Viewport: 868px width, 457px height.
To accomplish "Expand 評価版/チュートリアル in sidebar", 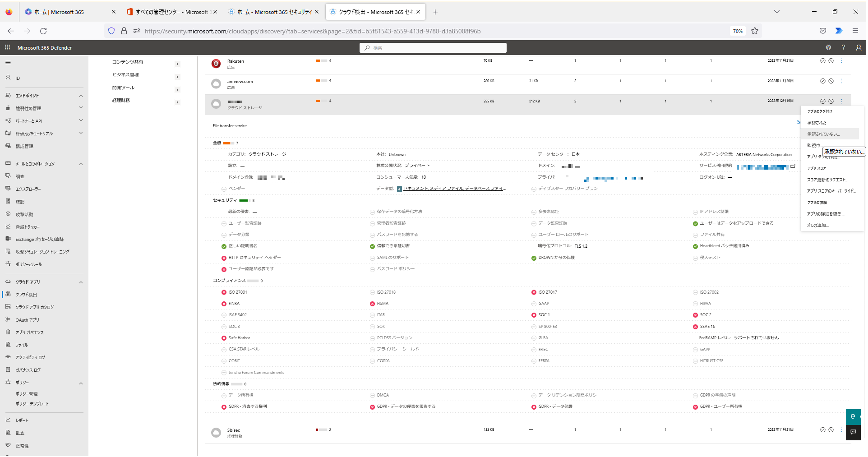I will tap(81, 133).
